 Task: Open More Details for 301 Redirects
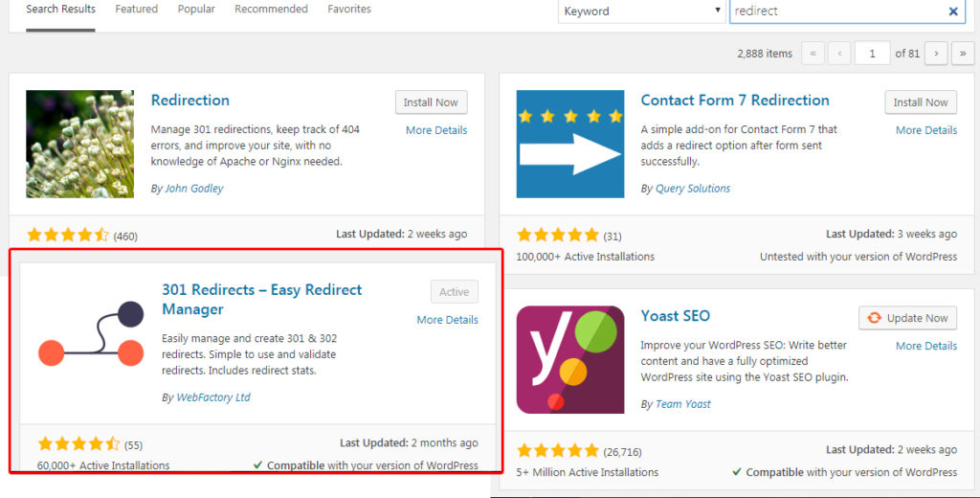pos(447,320)
